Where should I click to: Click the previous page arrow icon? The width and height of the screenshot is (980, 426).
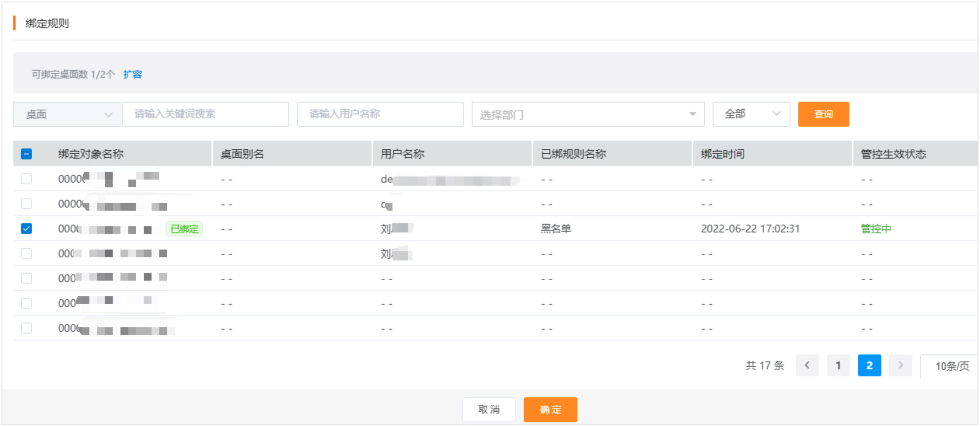tap(807, 365)
